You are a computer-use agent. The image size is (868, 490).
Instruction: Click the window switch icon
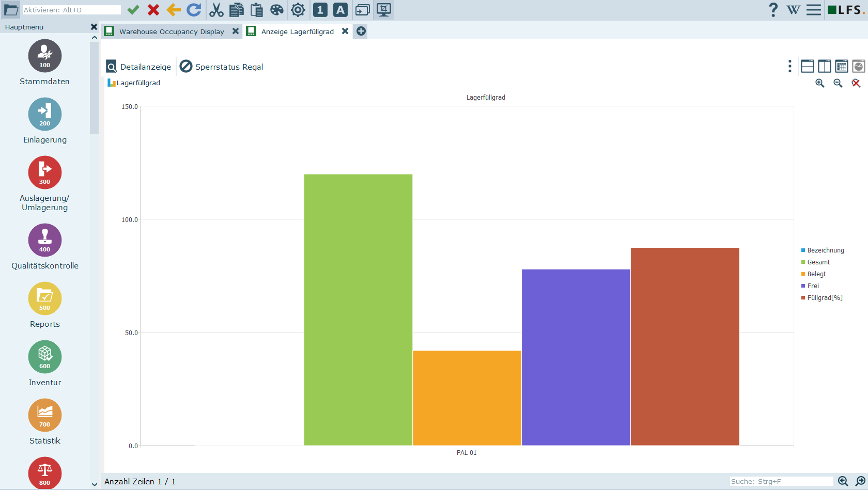363,10
